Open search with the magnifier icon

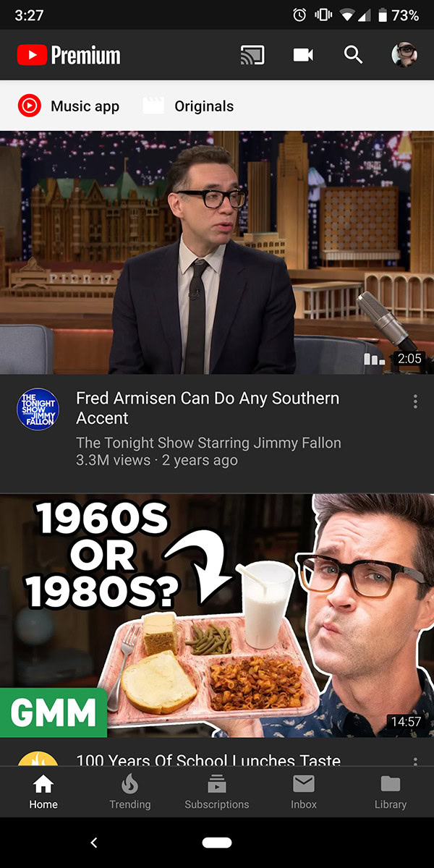tap(353, 55)
